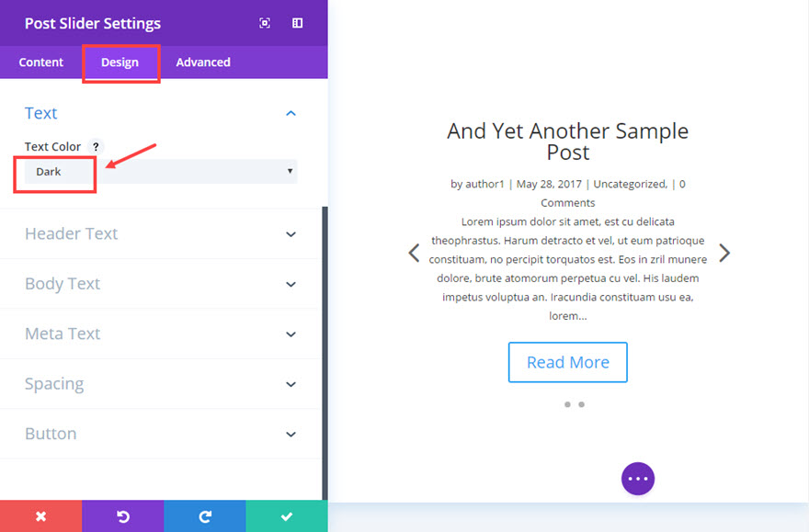The height and width of the screenshot is (532, 809).
Task: Switch to the Advanced tab
Action: coord(203,62)
